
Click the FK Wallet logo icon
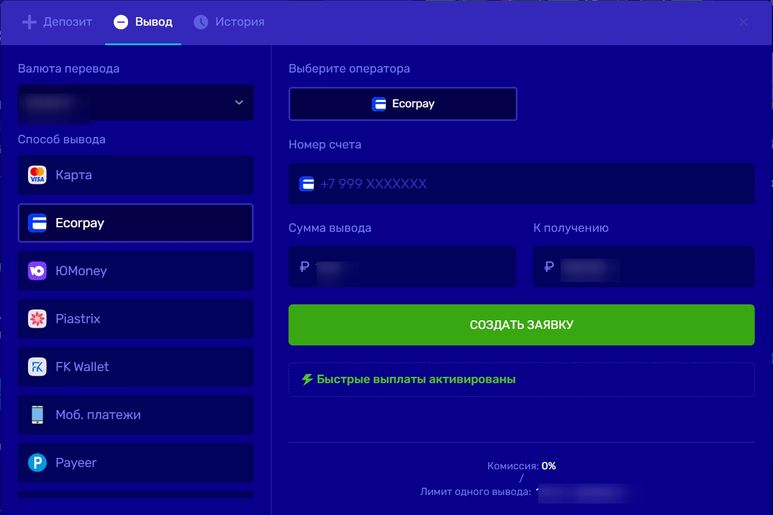[x=37, y=367]
